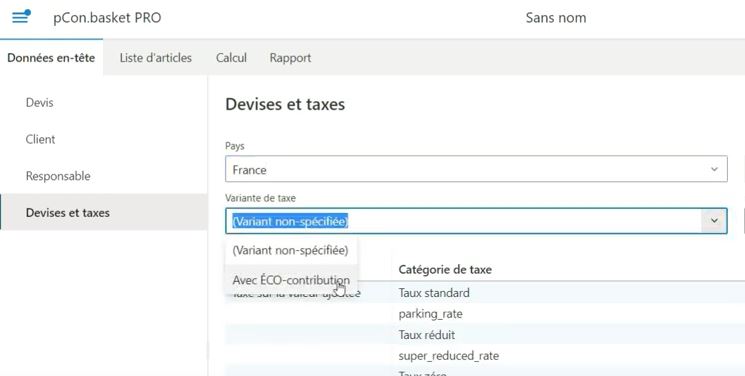
Task: Choose (Variant non-spécifiée) from the list
Action: coord(291,250)
